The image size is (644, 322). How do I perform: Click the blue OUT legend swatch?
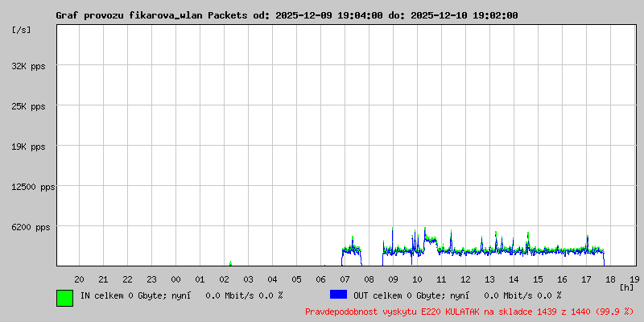[x=338, y=295]
